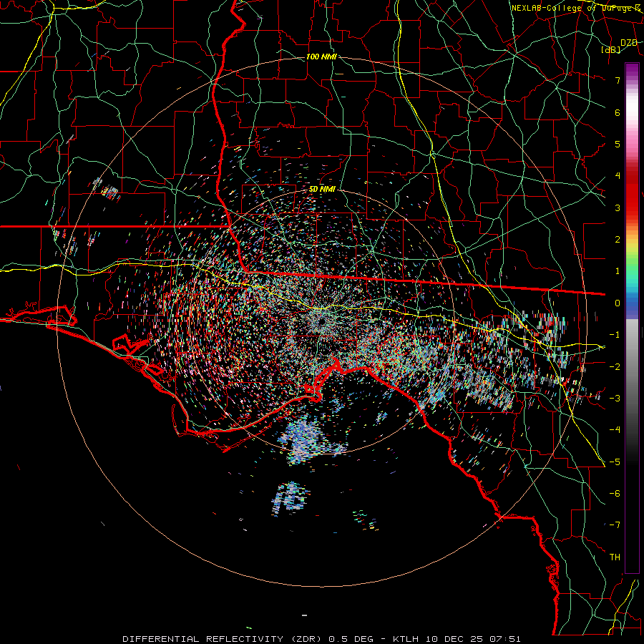Click the 6 value on the color scale

(618, 112)
